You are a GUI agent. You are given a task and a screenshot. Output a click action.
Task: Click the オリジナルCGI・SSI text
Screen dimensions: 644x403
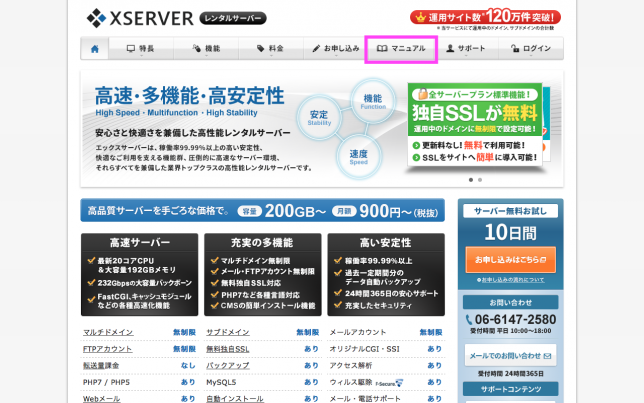coord(364,349)
